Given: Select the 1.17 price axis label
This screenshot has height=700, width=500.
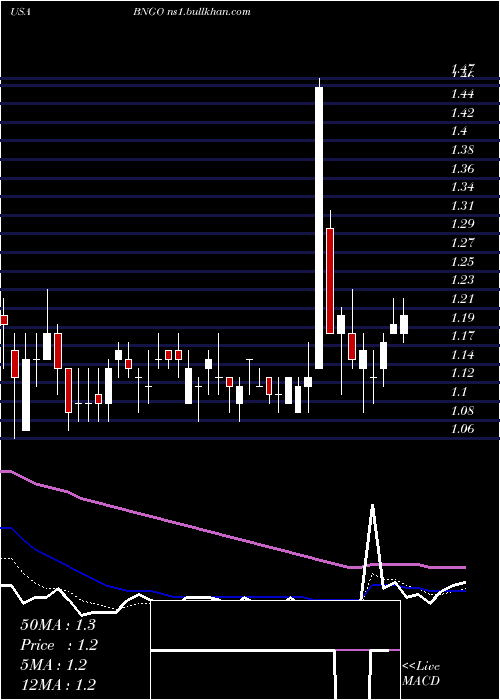Looking at the screenshot, I should tap(462, 336).
